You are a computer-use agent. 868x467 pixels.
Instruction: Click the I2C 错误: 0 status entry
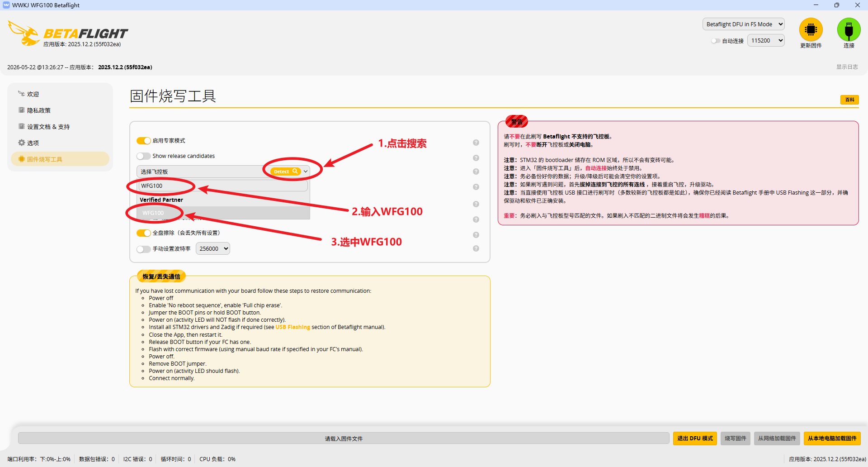(x=138, y=459)
